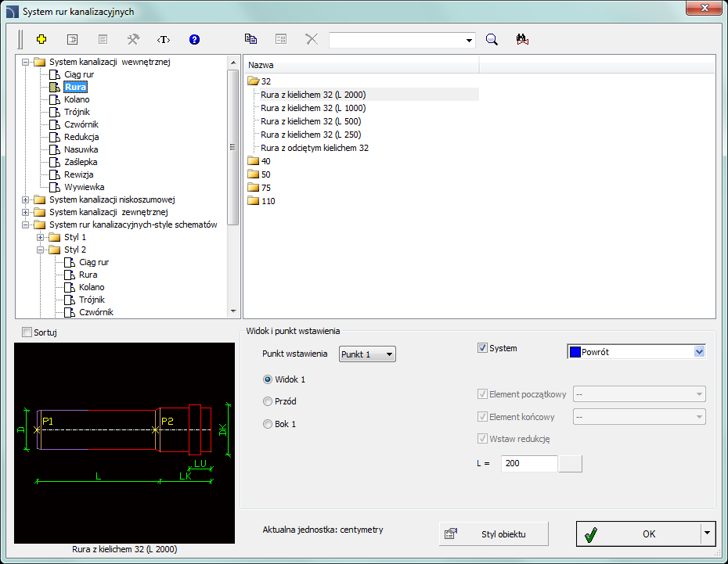Select the folder 75 in list
Viewport: 728px width, 564px height.
pyautogui.click(x=259, y=188)
